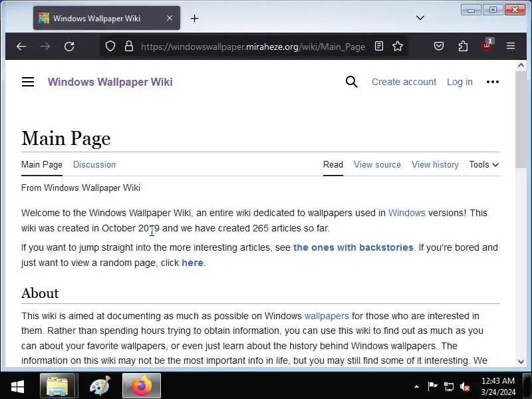The image size is (532, 399).
Task: Switch to the Discussion tab
Action: pyautogui.click(x=94, y=164)
